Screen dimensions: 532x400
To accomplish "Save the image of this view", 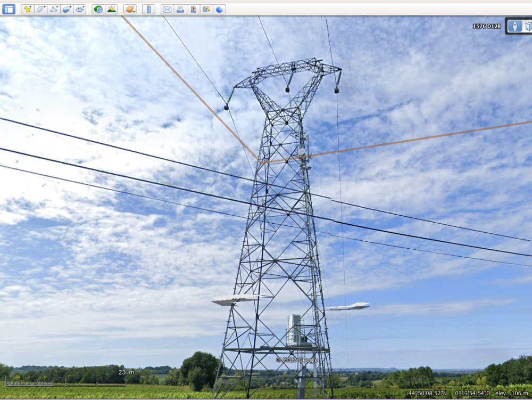I will pyautogui.click(x=193, y=9).
